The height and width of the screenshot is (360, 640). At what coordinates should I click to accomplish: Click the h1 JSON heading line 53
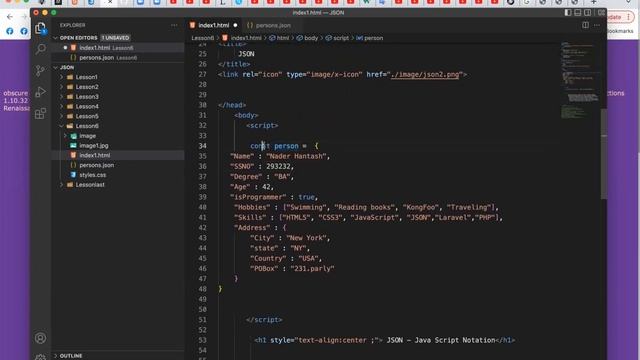[x=384, y=340]
